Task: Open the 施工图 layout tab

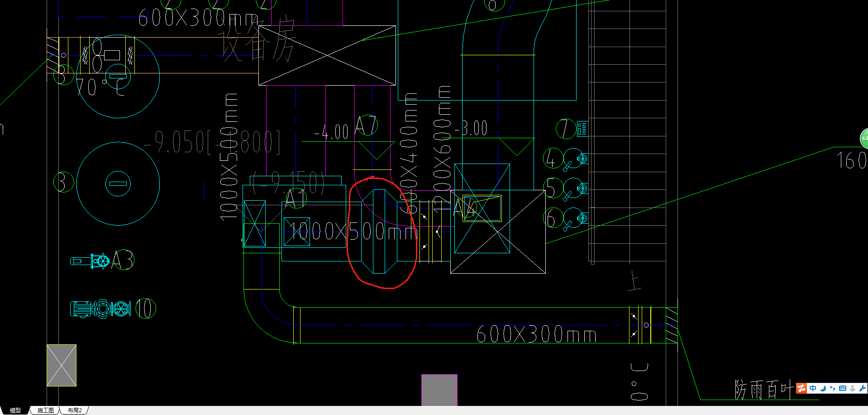Action: click(45, 410)
